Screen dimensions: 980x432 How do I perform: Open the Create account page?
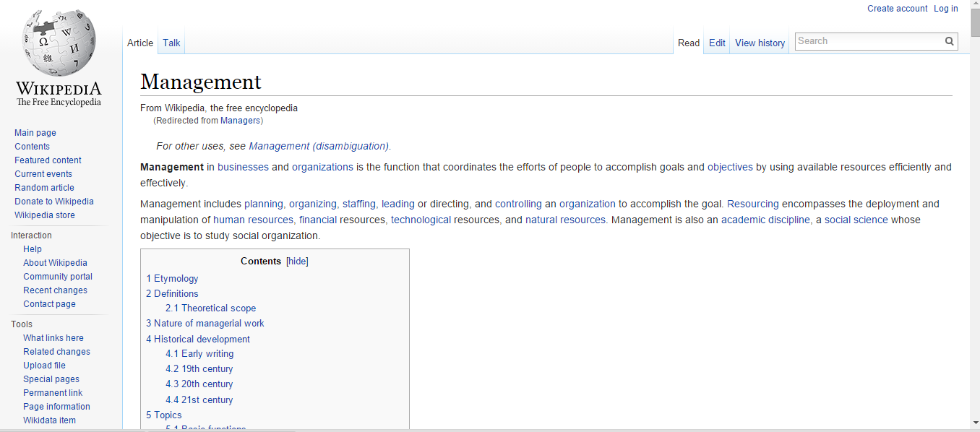(x=897, y=8)
